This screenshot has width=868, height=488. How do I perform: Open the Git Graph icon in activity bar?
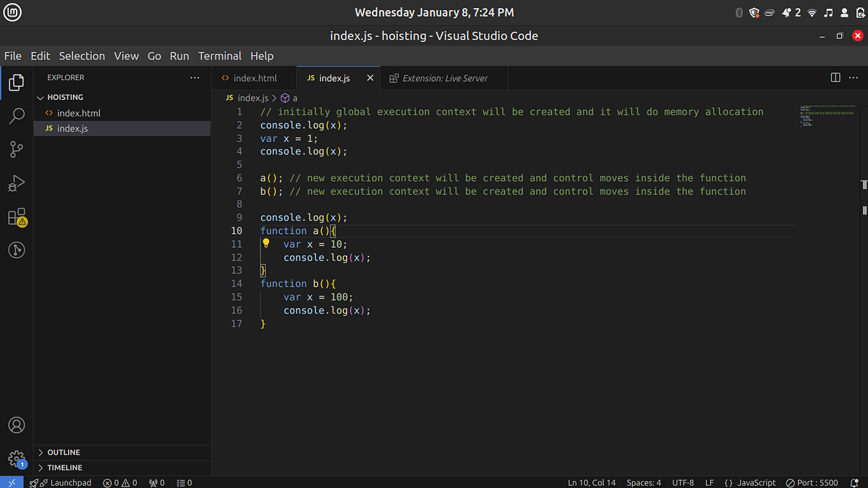(x=16, y=251)
